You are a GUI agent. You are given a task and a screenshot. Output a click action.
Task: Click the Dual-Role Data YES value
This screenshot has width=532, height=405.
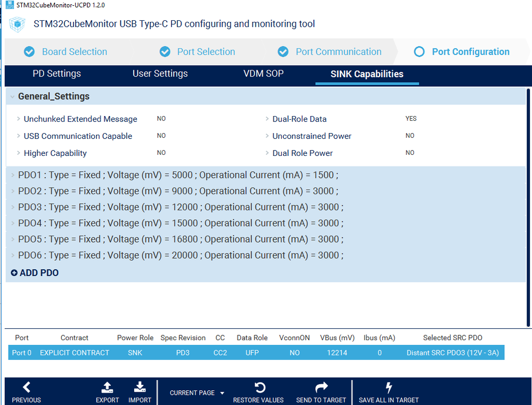coord(411,118)
